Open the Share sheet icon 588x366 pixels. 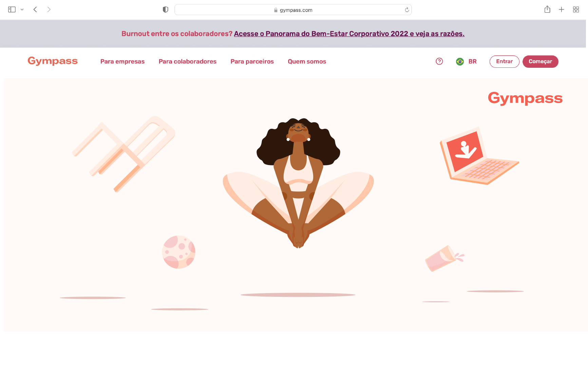(x=547, y=9)
